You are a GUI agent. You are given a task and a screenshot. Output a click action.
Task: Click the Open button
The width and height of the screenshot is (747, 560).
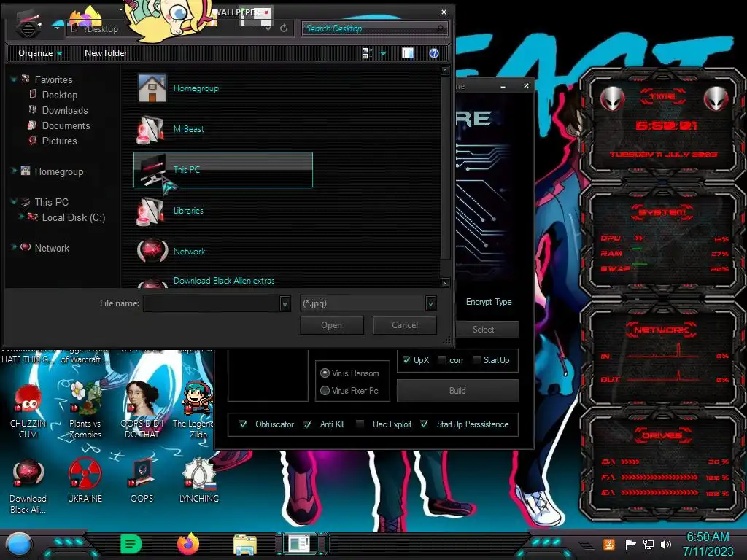pyautogui.click(x=332, y=325)
